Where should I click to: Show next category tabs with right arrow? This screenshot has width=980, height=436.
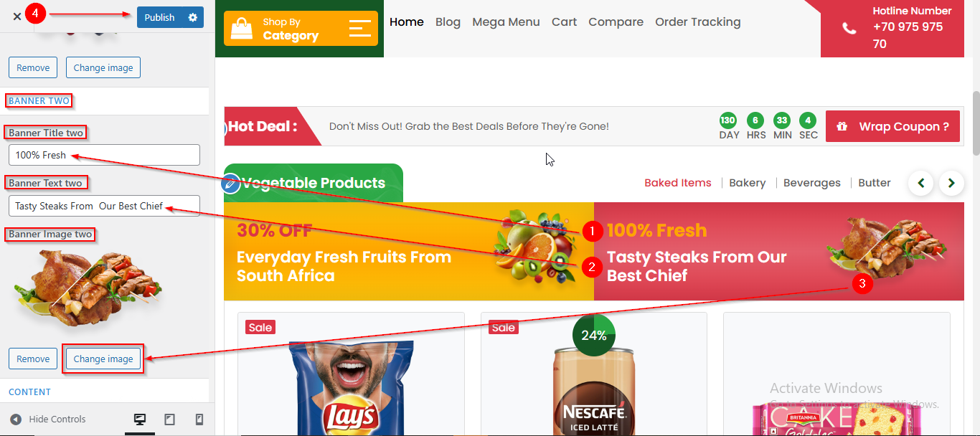951,183
